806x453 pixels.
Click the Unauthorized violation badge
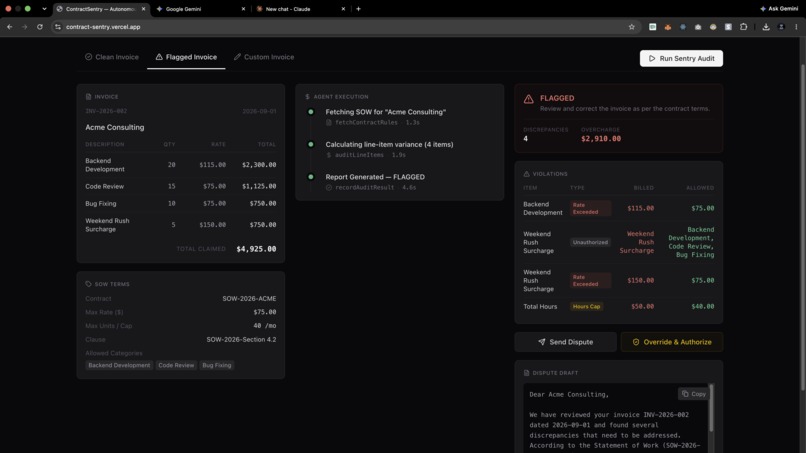590,242
